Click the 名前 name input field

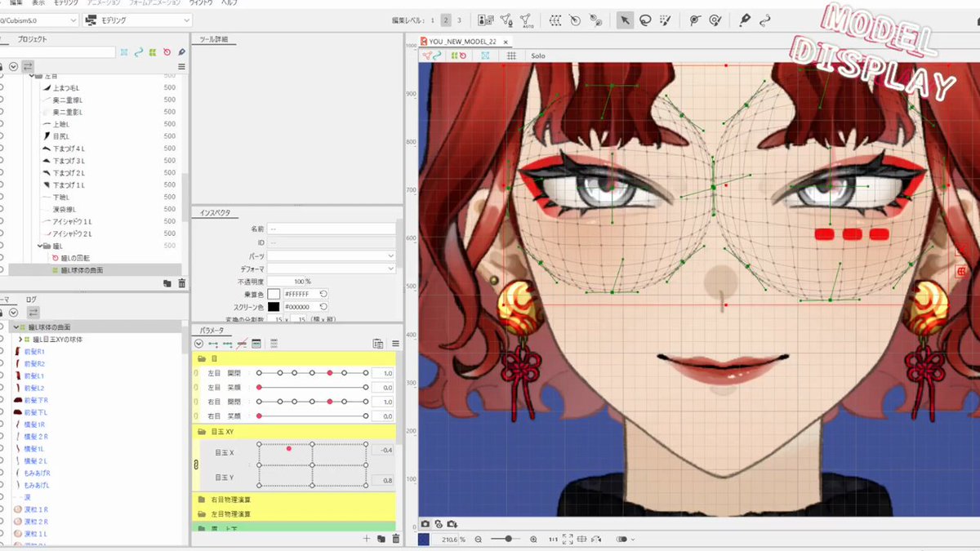point(332,229)
